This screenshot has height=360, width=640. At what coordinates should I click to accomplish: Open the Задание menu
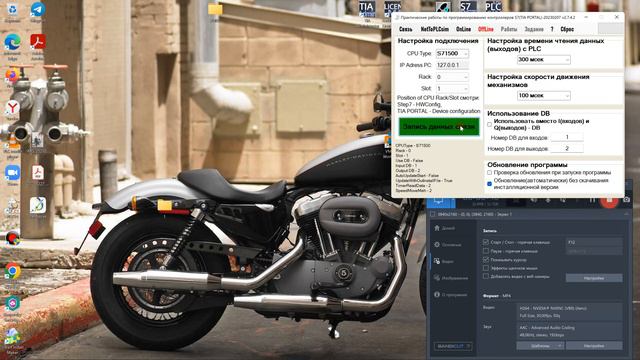tap(534, 29)
